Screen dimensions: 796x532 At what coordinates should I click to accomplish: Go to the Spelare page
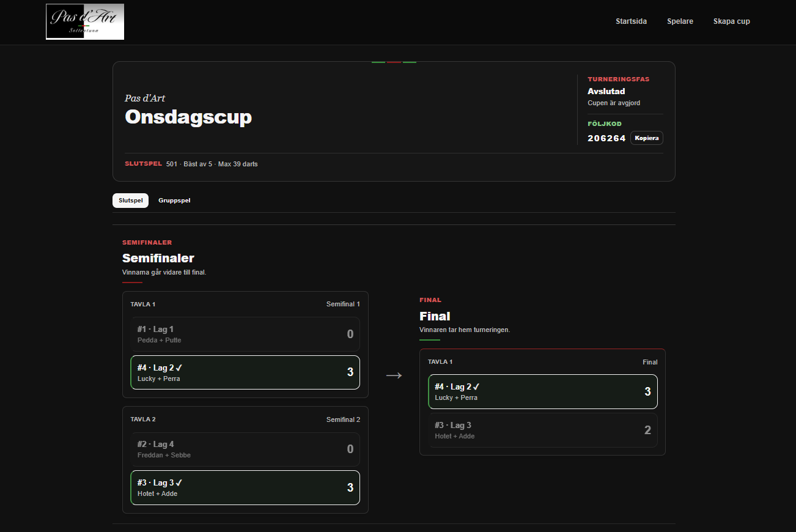(x=680, y=21)
